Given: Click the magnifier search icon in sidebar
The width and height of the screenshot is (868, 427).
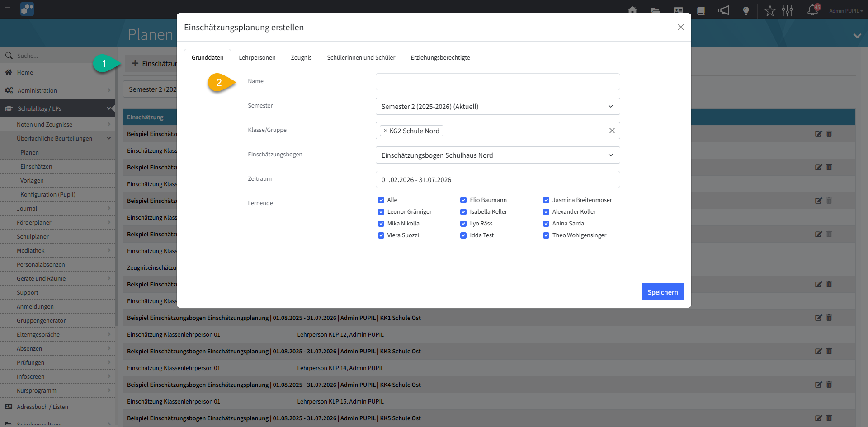Looking at the screenshot, I should (x=9, y=56).
